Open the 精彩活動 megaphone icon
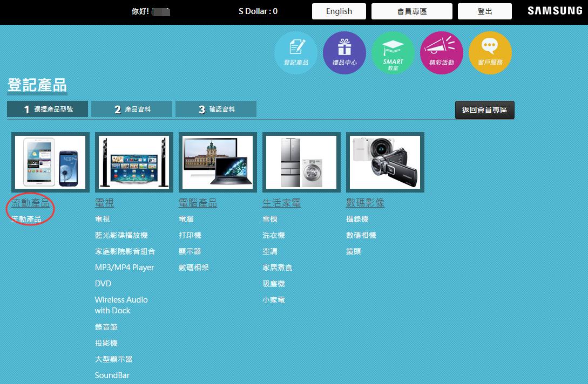This screenshot has width=588, height=384. click(x=441, y=52)
